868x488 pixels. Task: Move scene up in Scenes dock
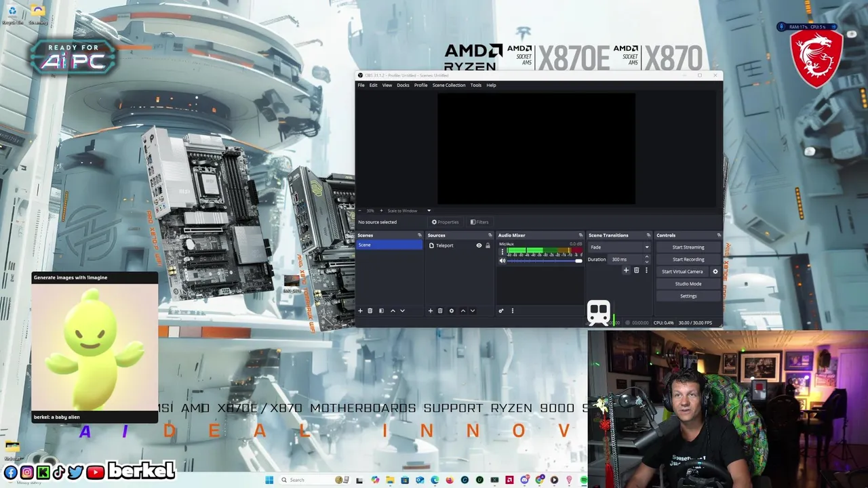point(393,310)
